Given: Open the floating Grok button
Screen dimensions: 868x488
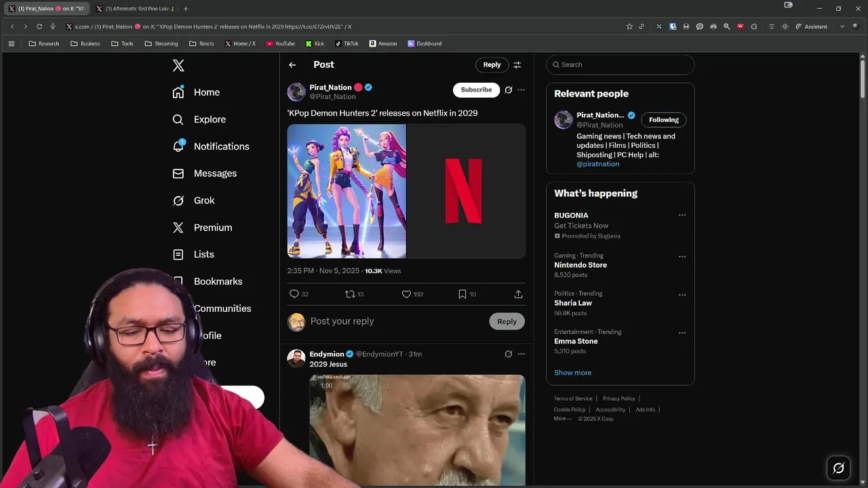Looking at the screenshot, I should pos(838,468).
